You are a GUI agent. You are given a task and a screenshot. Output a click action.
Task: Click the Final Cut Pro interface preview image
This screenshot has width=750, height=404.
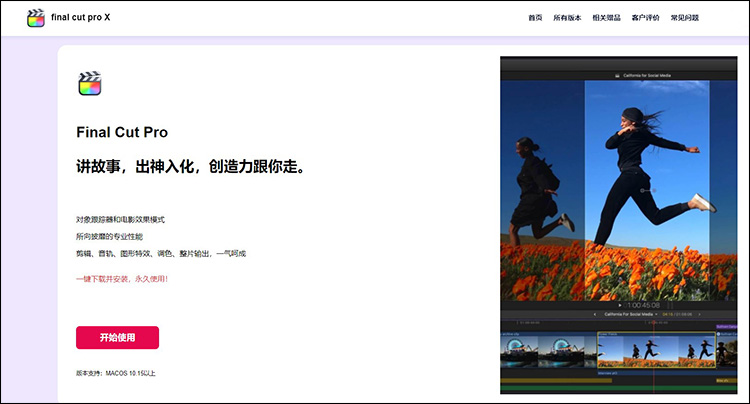[x=618, y=225]
